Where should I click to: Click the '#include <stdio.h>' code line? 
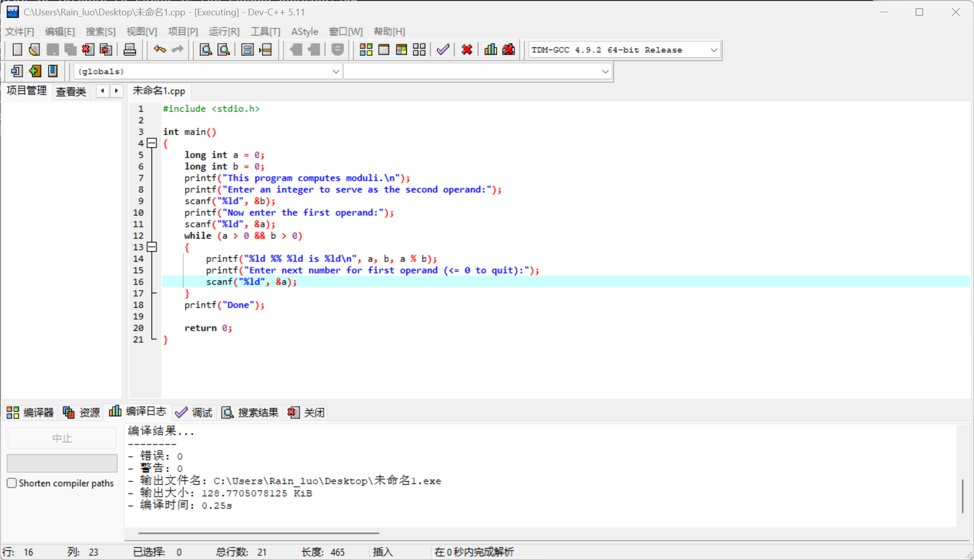click(211, 109)
